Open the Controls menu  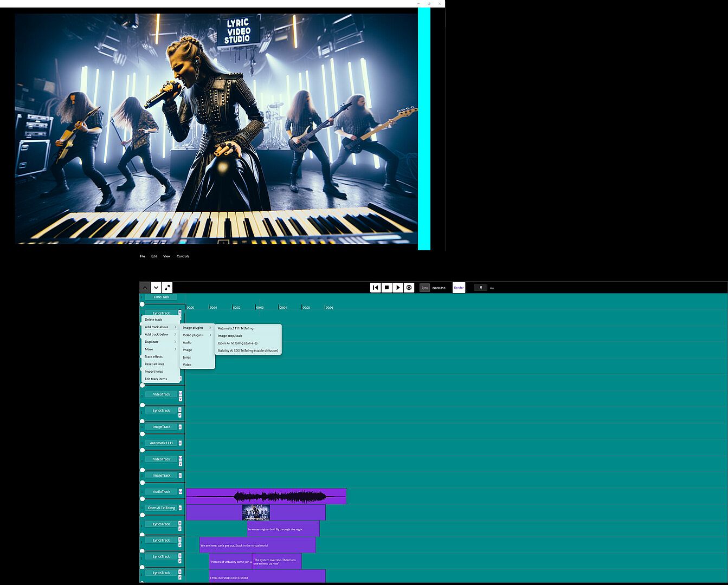pyautogui.click(x=183, y=256)
